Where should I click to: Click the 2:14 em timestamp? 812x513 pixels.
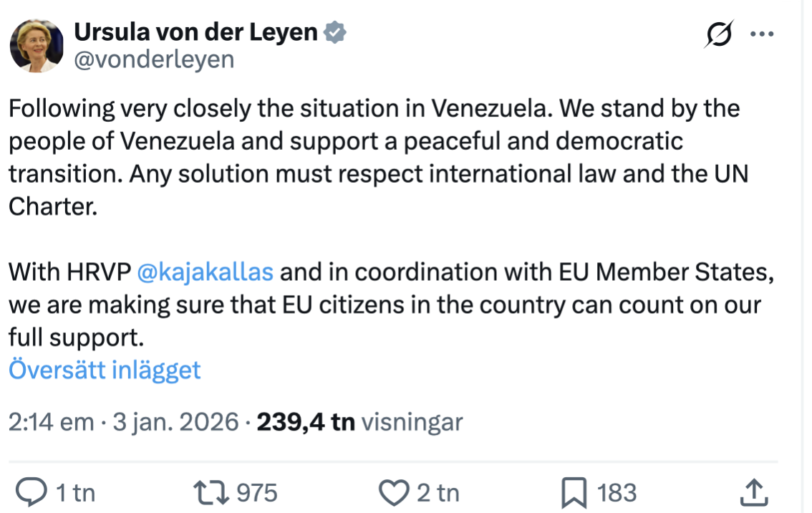click(x=51, y=422)
